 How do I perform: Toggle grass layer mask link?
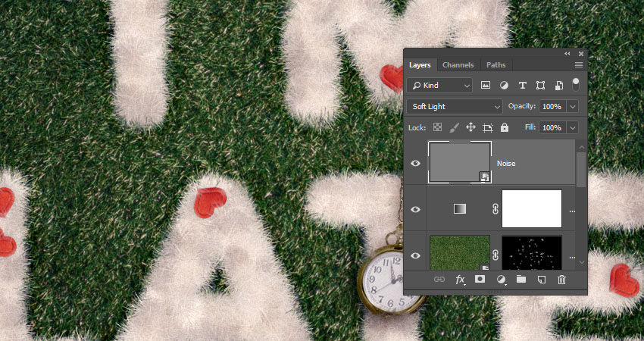496,255
